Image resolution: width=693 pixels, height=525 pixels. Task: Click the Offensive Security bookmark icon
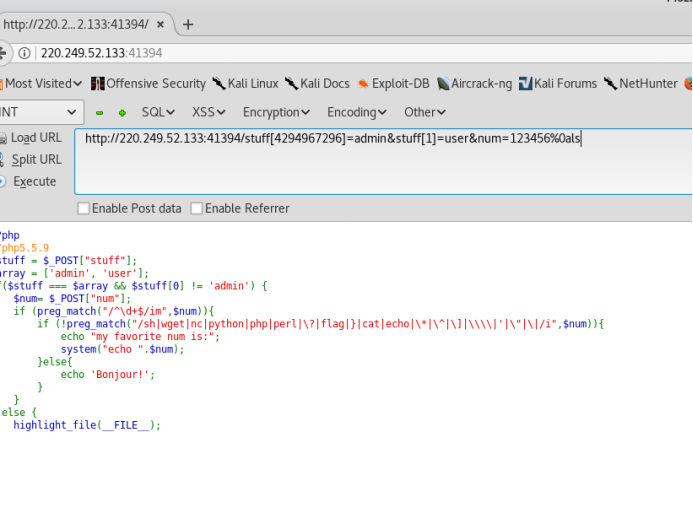coord(97,84)
